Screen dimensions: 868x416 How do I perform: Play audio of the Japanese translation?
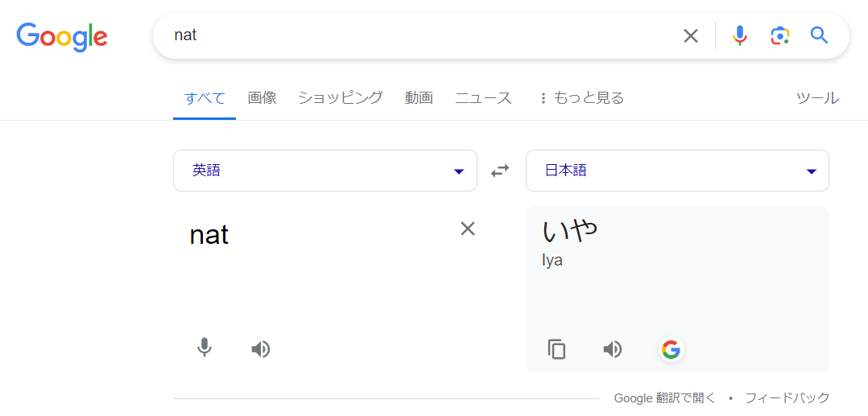[x=612, y=349]
